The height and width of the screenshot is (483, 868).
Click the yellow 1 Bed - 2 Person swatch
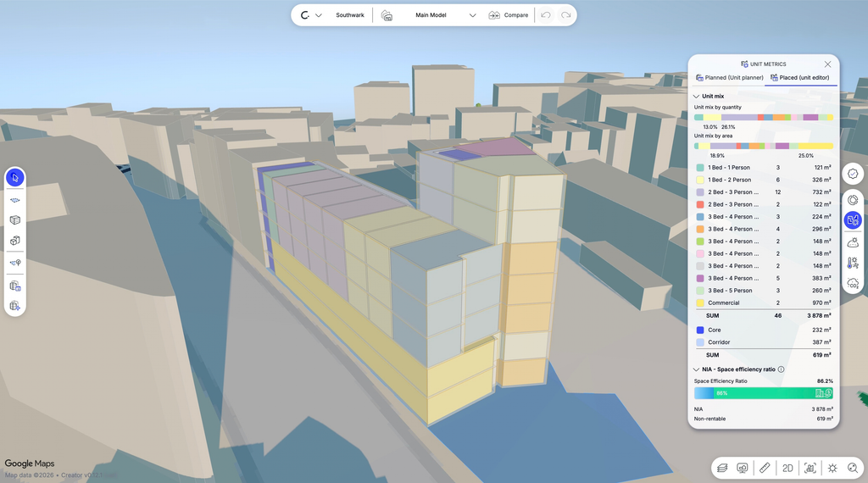coord(699,180)
